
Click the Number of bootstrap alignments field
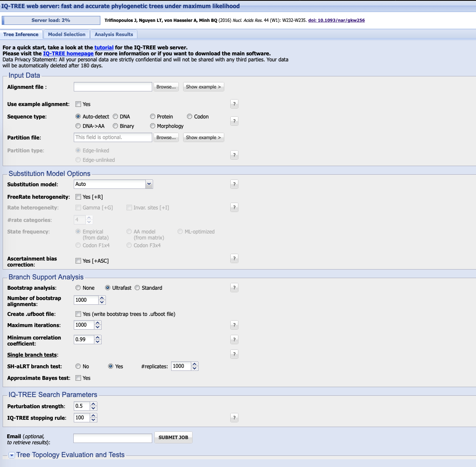(86, 300)
